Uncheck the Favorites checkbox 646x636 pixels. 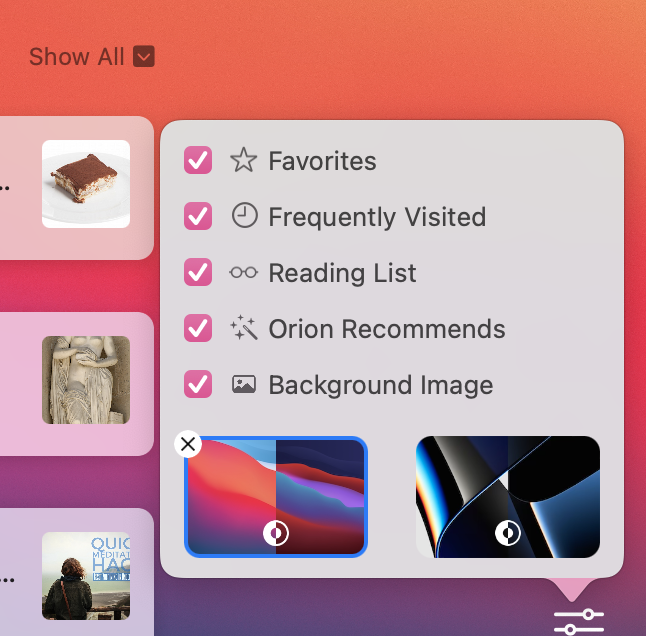click(x=198, y=160)
